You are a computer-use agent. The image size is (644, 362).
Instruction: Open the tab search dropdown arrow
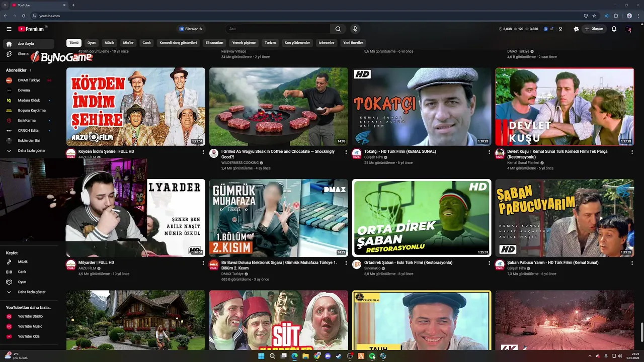(6, 5)
